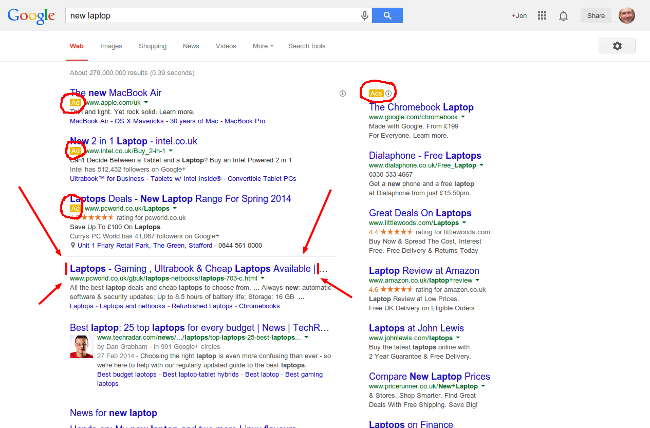Click Dan Grabham author thumbnail
The image size is (650, 428).
click(81, 346)
